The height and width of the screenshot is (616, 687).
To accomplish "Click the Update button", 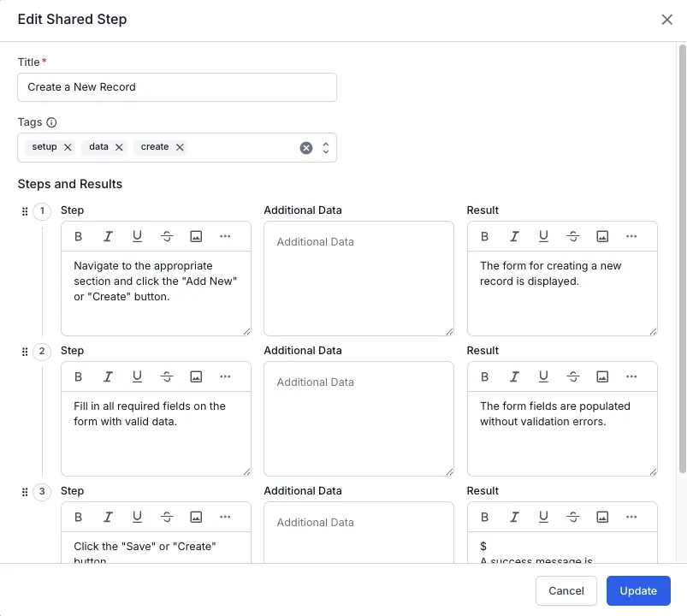I will point(638,590).
